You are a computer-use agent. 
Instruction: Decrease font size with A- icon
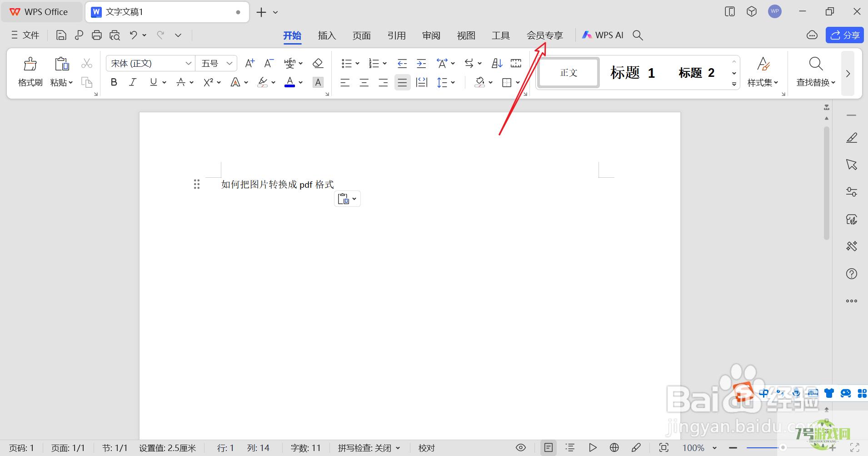[x=269, y=63]
